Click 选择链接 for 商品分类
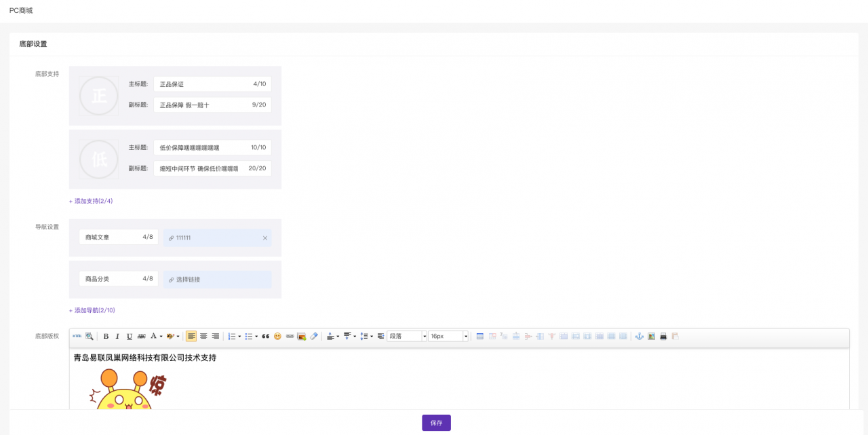 [217, 280]
